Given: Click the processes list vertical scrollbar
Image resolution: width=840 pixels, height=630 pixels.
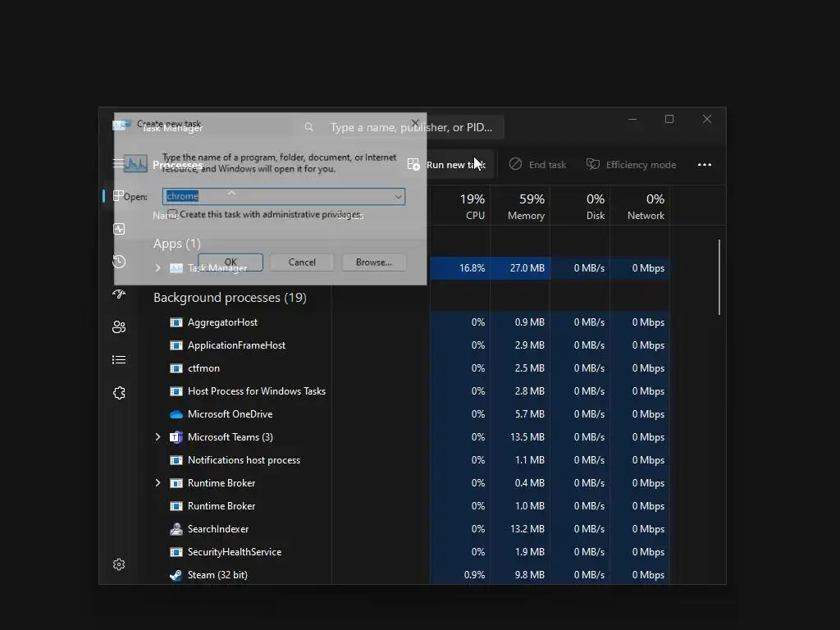Looking at the screenshot, I should [719, 277].
